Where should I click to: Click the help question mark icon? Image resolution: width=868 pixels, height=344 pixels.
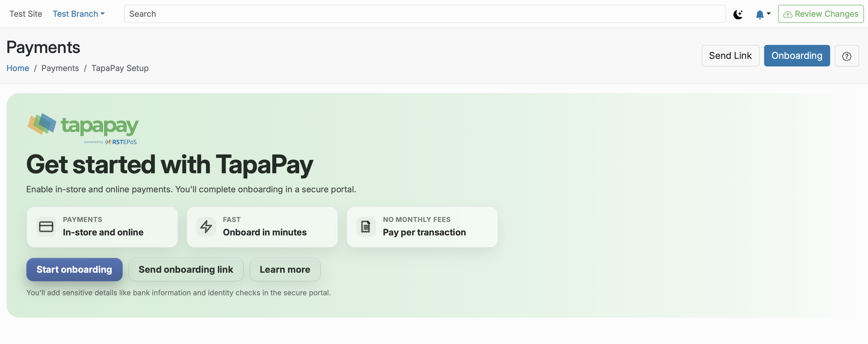click(847, 56)
